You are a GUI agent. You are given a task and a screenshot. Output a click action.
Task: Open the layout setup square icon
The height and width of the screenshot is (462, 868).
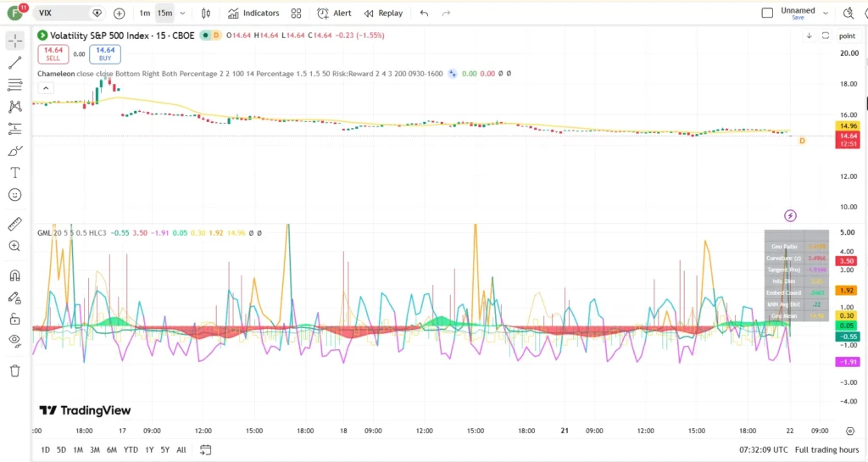(767, 13)
